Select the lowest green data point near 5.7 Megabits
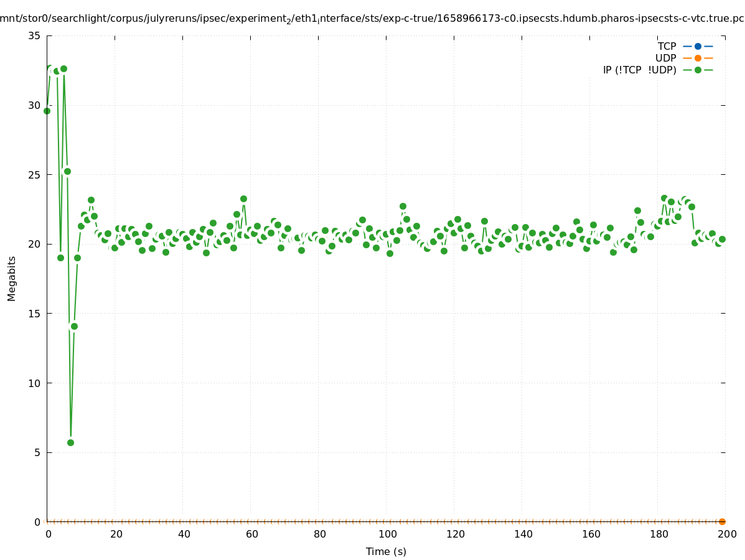 click(70, 442)
